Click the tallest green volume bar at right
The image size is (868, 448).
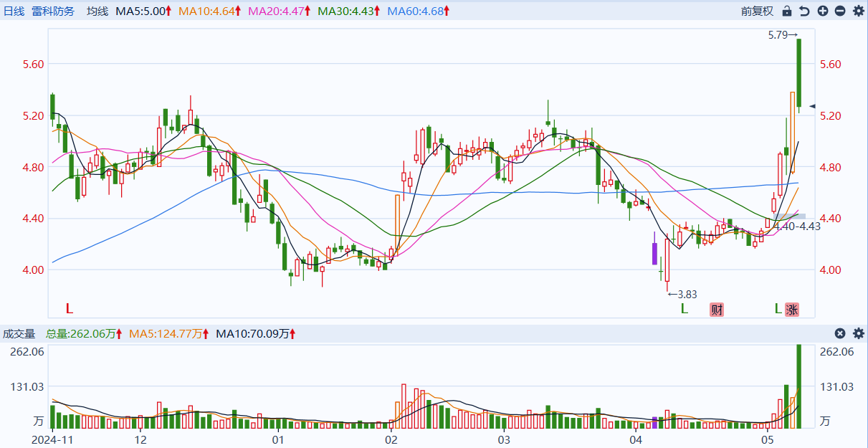[x=798, y=387]
